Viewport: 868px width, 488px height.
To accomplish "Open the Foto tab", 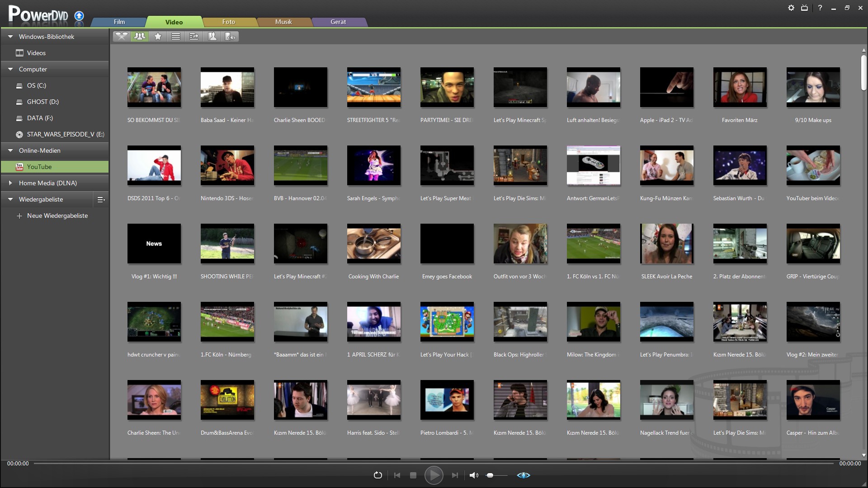I will (229, 21).
